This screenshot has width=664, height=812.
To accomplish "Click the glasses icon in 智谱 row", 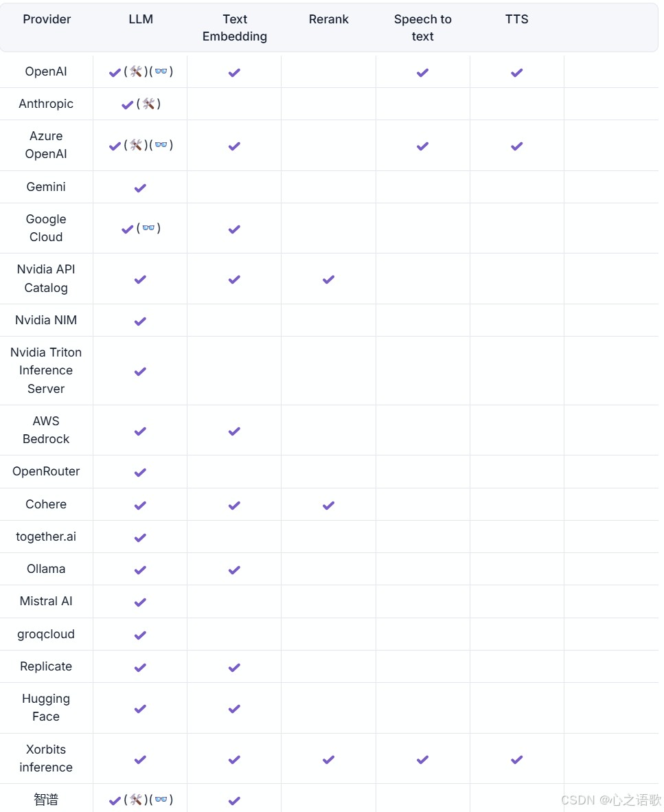I will (161, 800).
